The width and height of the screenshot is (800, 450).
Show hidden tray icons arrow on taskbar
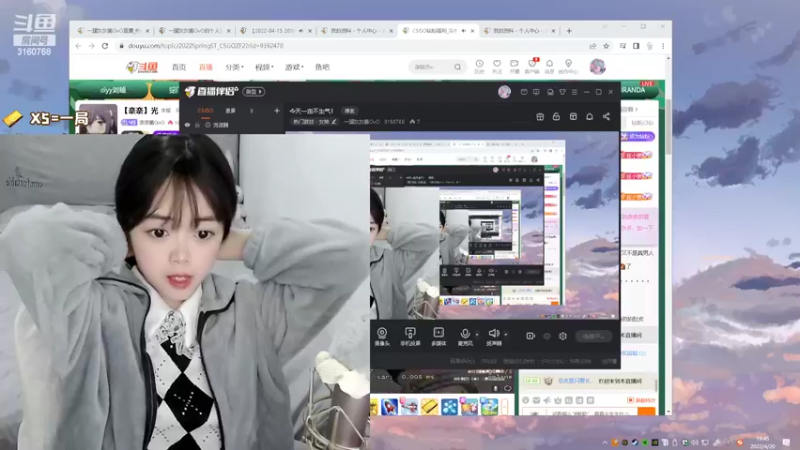605,442
